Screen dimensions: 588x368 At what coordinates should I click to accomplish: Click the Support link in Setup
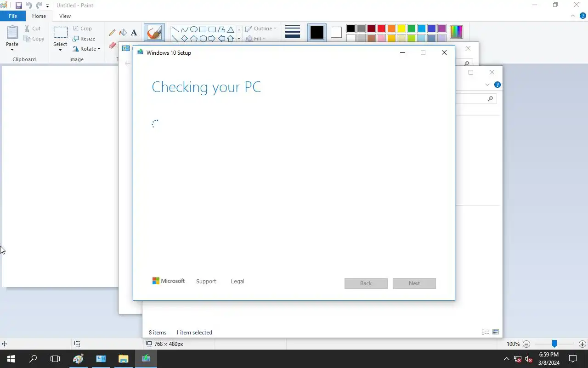coord(206,282)
